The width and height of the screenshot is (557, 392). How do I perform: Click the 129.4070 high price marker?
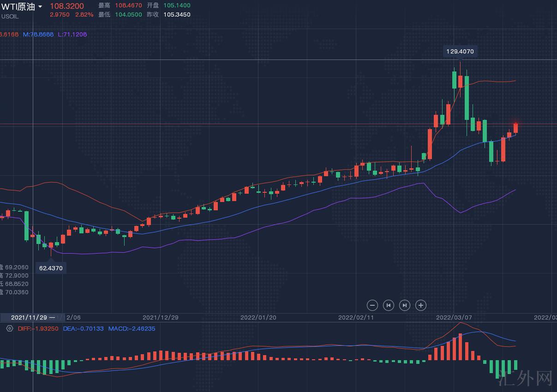[x=460, y=52]
